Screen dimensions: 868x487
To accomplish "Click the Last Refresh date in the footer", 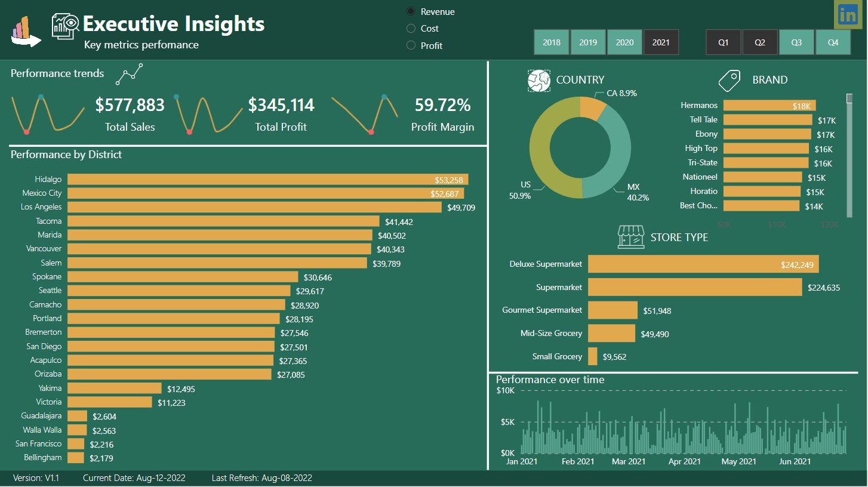I will pos(262,478).
